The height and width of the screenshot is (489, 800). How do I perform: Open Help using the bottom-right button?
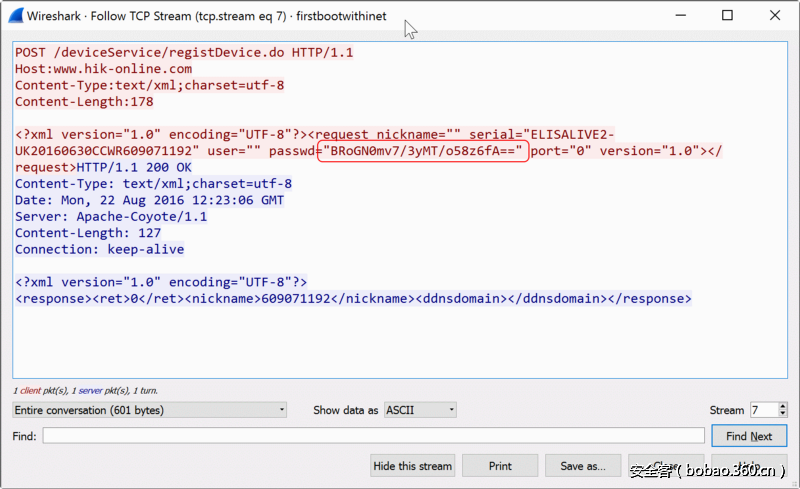[x=749, y=466]
